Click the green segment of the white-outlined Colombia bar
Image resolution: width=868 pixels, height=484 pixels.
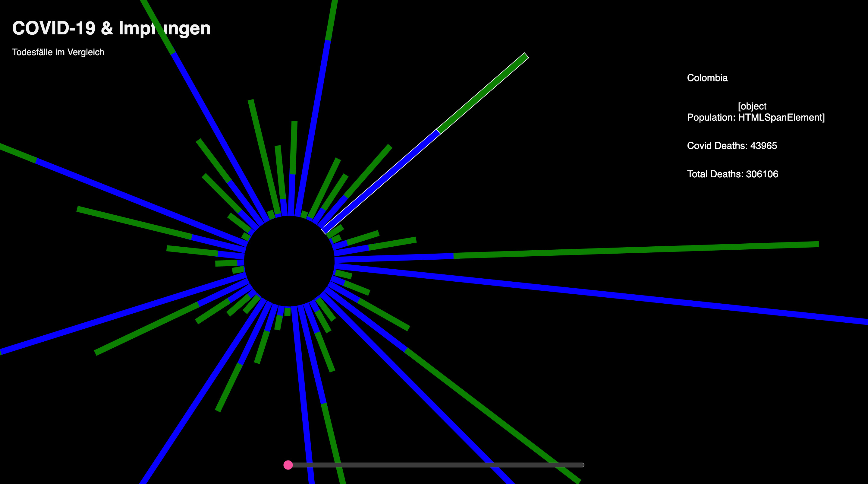(x=483, y=93)
